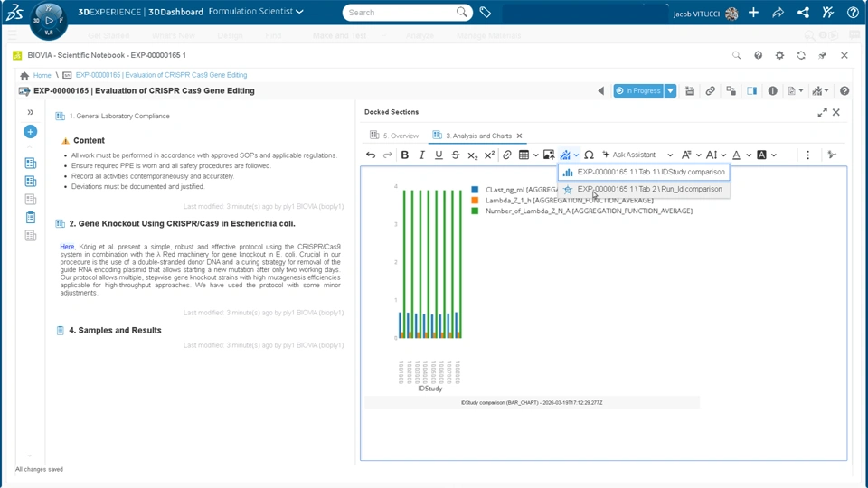The width and height of the screenshot is (868, 488).
Task: Toggle underline formatting
Action: coord(439,155)
